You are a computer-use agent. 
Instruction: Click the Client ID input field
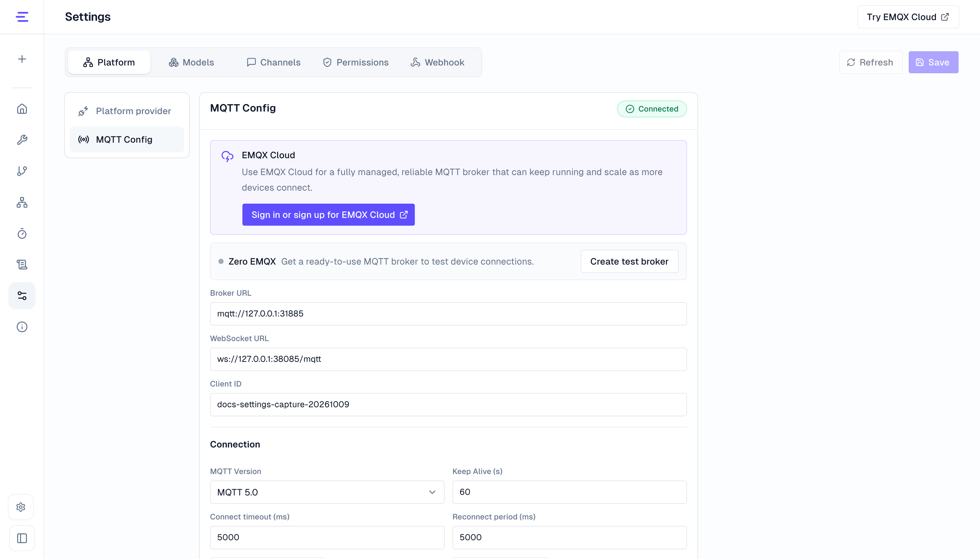pos(448,404)
